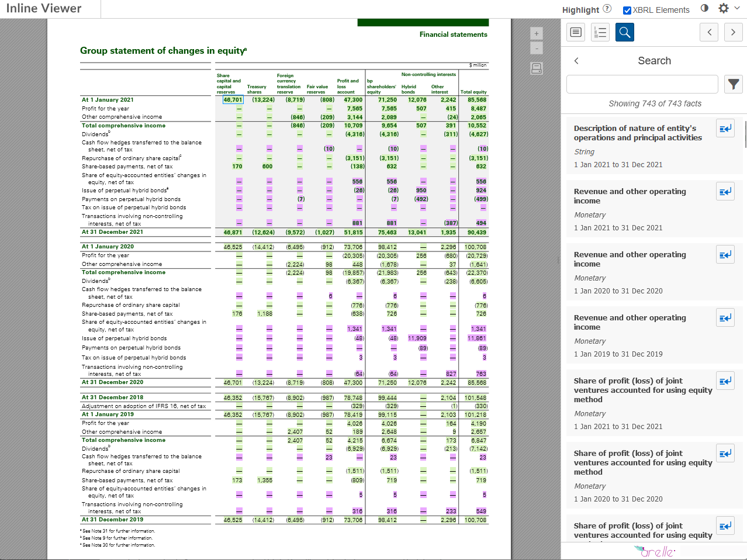Screen dimensions: 747x560
Task: Click hybrid bonds value 12,076 at 1 January 2021
Action: [417, 100]
